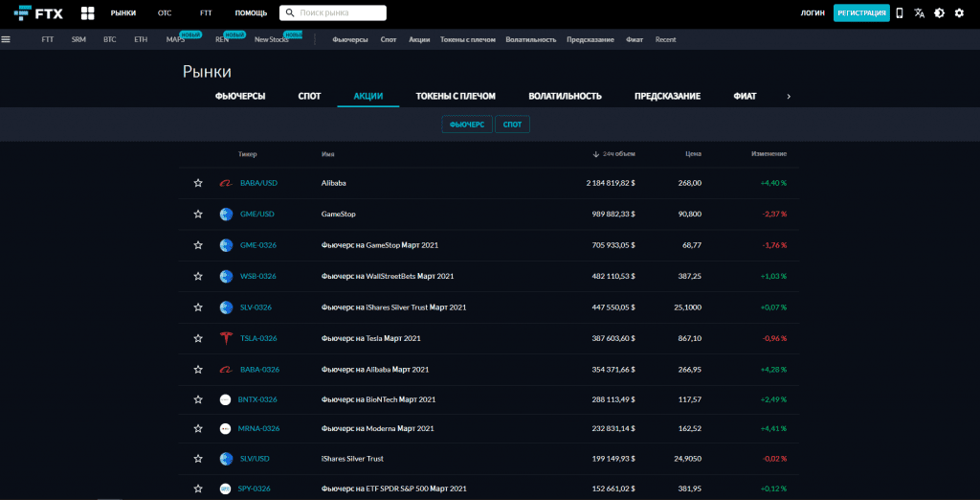Favorite BABA/USD with the star
The image size is (980, 500).
pos(198,183)
